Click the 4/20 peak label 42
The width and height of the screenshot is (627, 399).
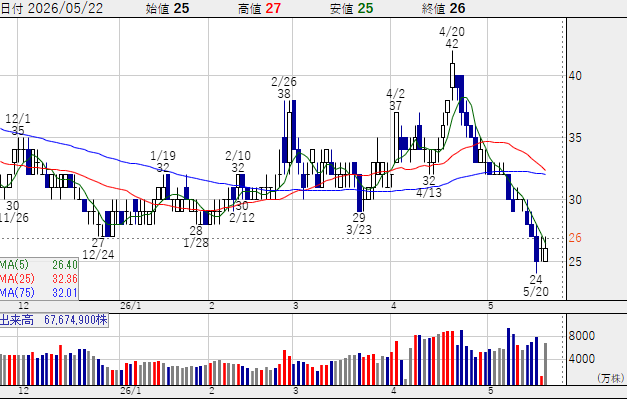tap(452, 44)
